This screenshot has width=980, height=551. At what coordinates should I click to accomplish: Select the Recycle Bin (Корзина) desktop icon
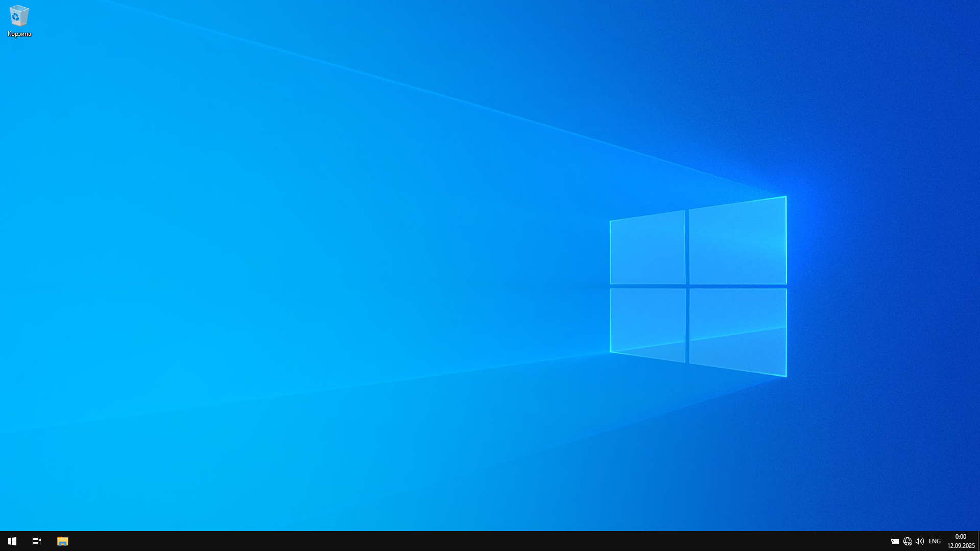[x=19, y=21]
